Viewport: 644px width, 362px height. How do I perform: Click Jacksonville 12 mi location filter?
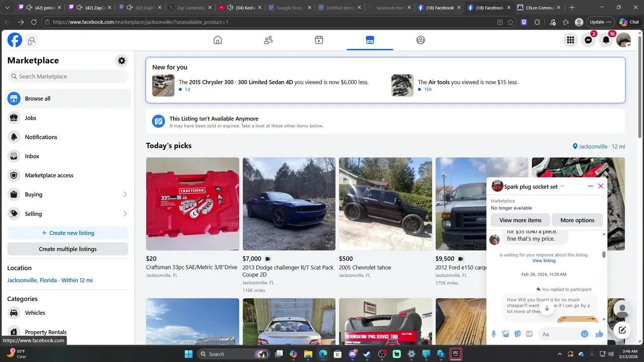point(599,146)
